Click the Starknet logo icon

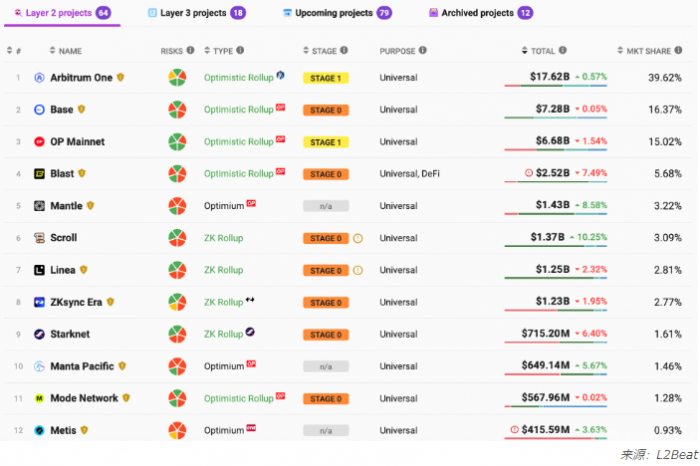click(39, 334)
